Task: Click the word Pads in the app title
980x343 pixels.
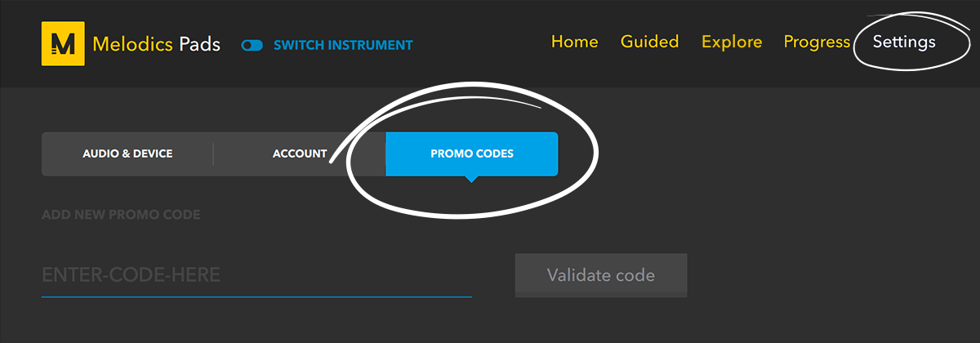Action: (x=200, y=44)
